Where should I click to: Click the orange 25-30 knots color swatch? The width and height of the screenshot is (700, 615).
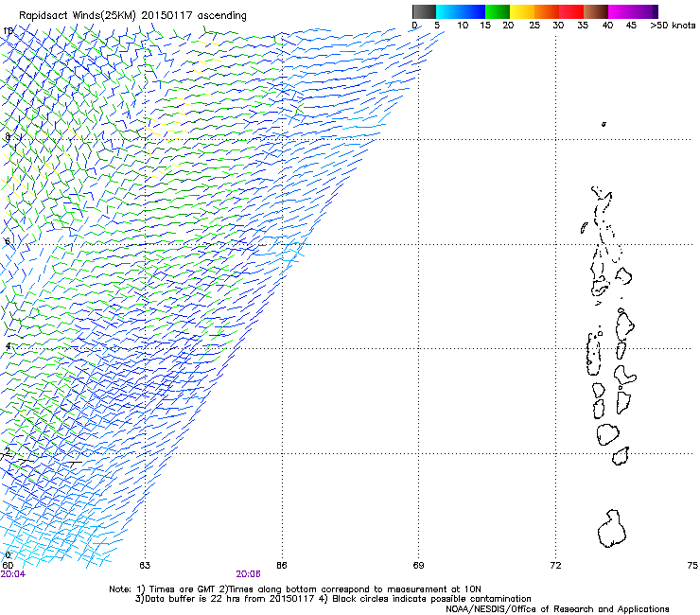coord(547,11)
